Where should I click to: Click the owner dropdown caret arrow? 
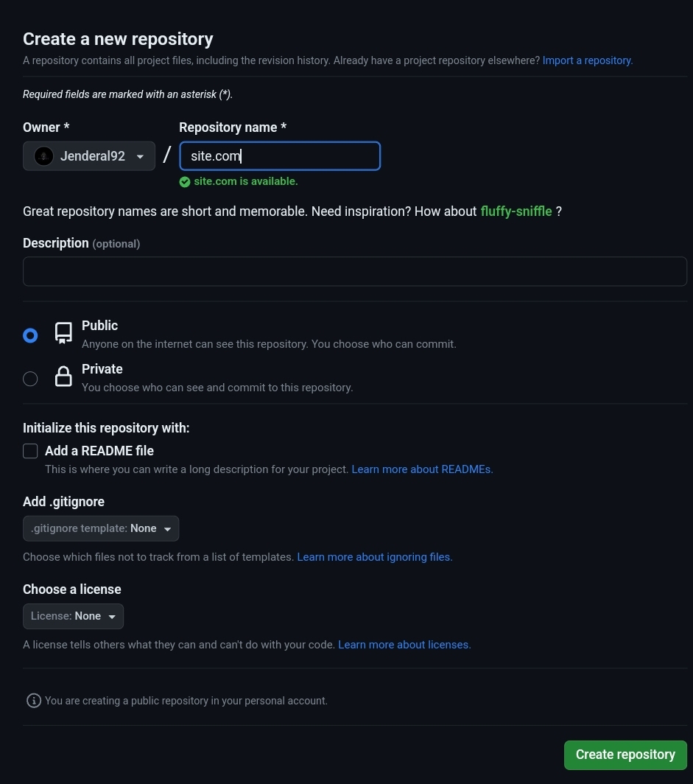[x=141, y=157]
